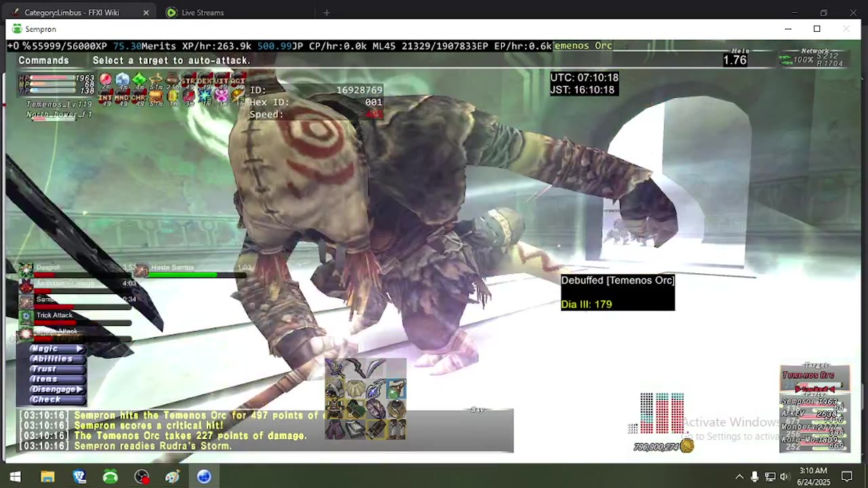Click the Temenos Orc target name

[809, 375]
